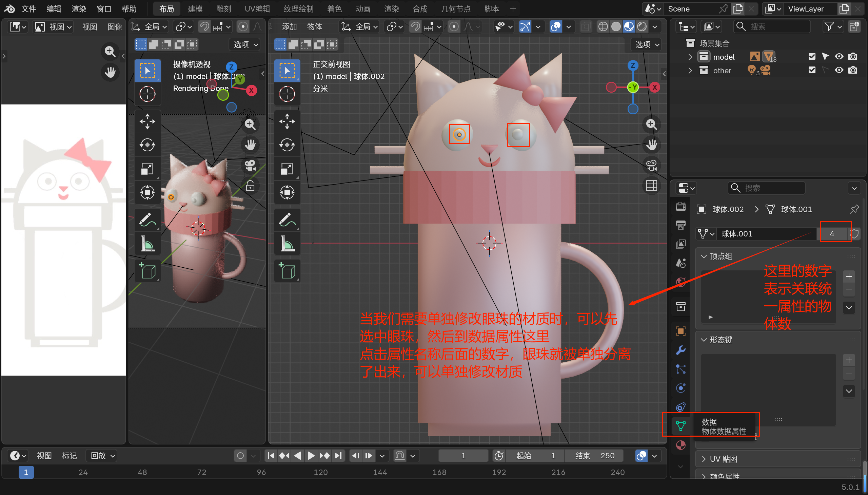Image resolution: width=868 pixels, height=495 pixels.
Task: Expand the model collection tree
Action: pos(690,57)
